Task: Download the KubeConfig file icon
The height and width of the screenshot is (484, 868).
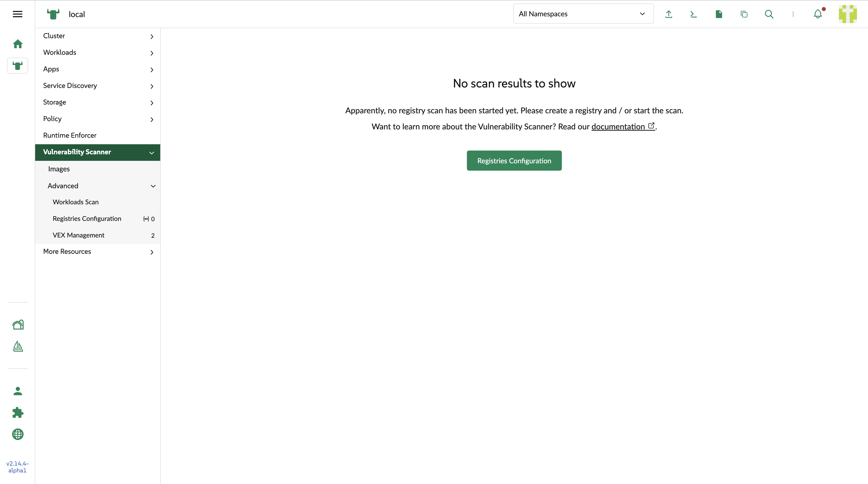Action: coord(719,14)
